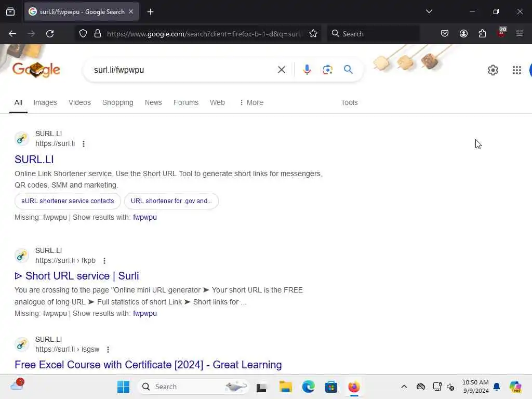The image size is (532, 399).
Task: Open Microsoft Store from taskbar
Action: click(x=331, y=387)
